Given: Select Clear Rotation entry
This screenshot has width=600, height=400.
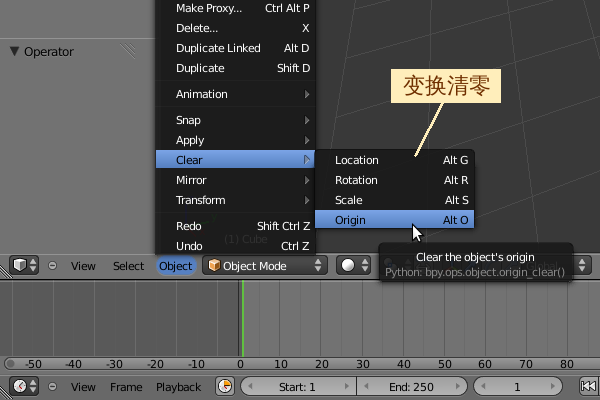Looking at the screenshot, I should 395,180.
